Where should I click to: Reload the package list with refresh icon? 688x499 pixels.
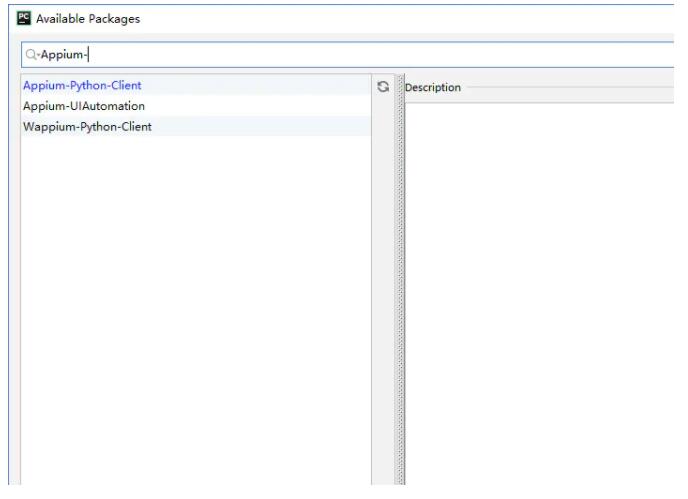[382, 87]
